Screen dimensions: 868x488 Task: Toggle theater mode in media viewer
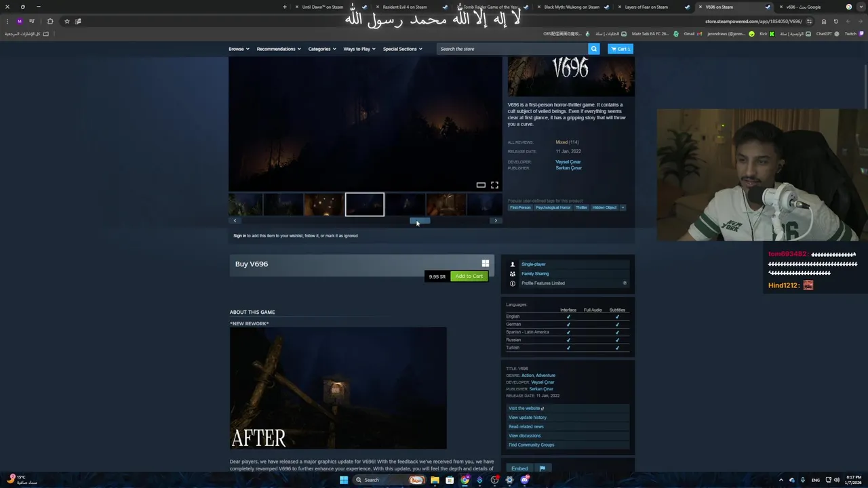point(481,185)
